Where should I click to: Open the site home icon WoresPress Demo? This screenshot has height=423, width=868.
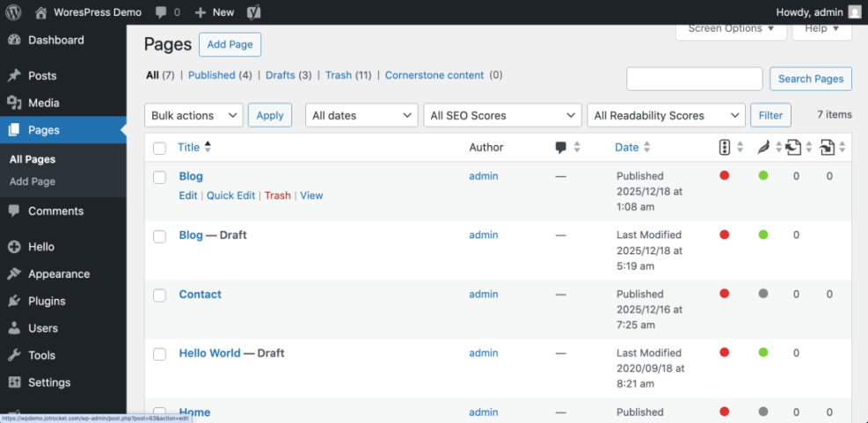tap(41, 12)
